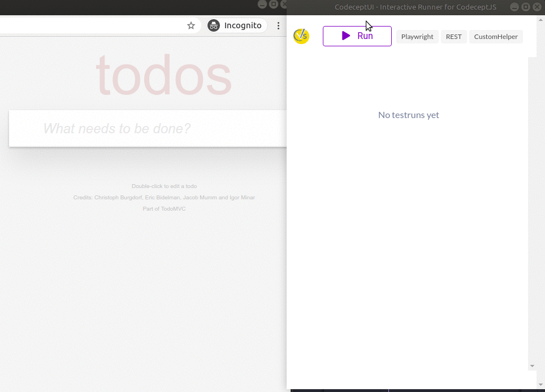Click the CodeceptUI window scroll-down arrow
The width and height of the screenshot is (545, 392).
pyautogui.click(x=541, y=384)
